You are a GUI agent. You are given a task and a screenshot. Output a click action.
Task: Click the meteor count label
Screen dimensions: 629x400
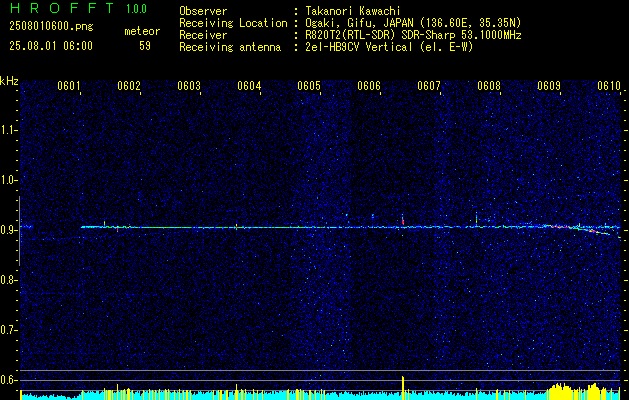coord(142,31)
